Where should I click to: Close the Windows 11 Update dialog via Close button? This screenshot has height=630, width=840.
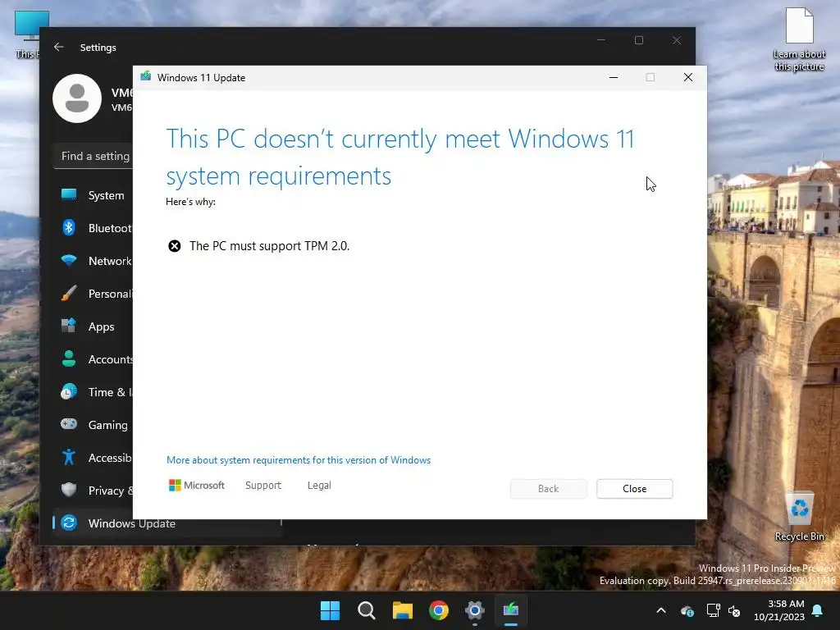tap(634, 489)
